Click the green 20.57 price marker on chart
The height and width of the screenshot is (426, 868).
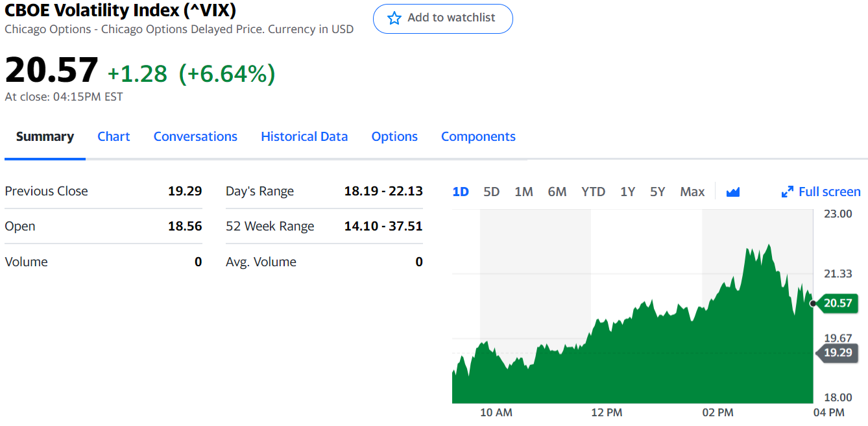point(836,303)
